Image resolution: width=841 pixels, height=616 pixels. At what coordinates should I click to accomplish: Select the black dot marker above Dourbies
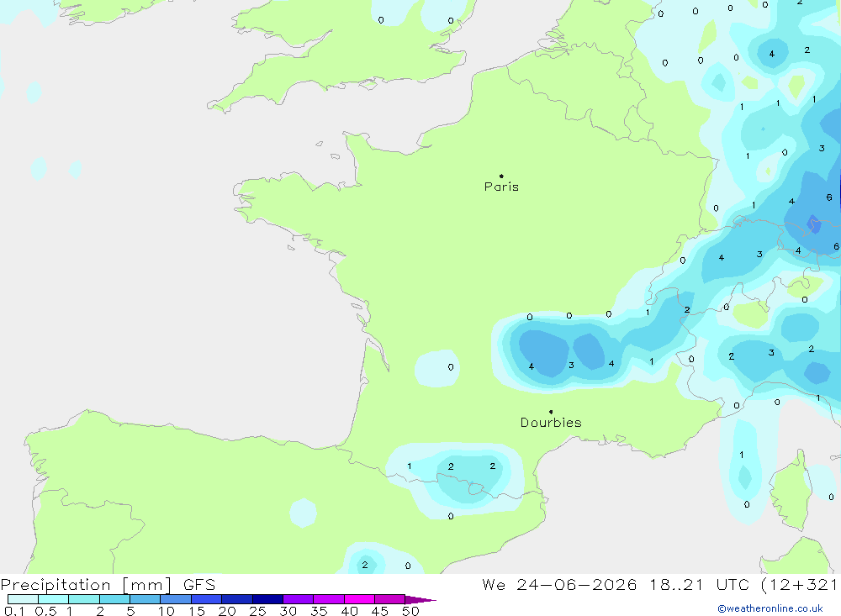[x=551, y=412]
